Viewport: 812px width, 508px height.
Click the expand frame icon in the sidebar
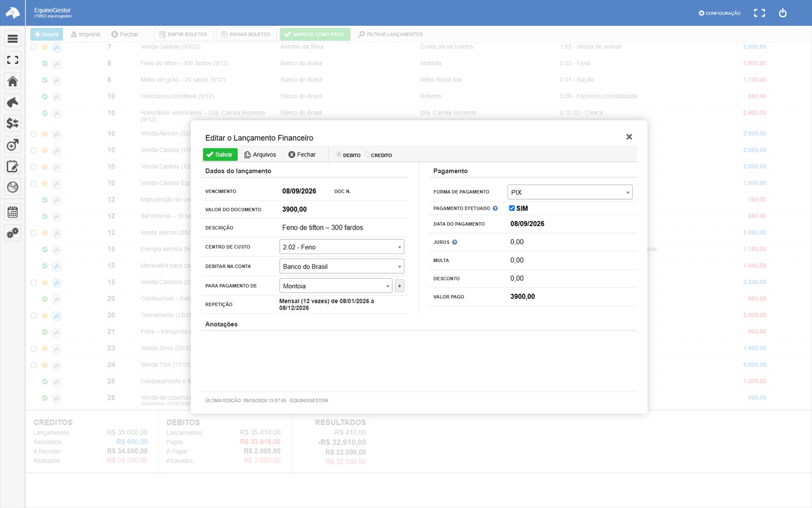tap(13, 60)
